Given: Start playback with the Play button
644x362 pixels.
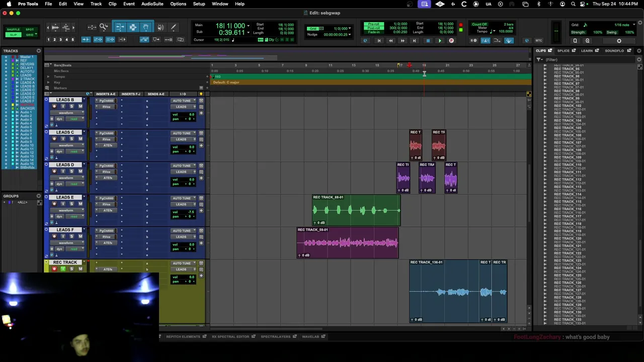Looking at the screenshot, I should [439, 41].
